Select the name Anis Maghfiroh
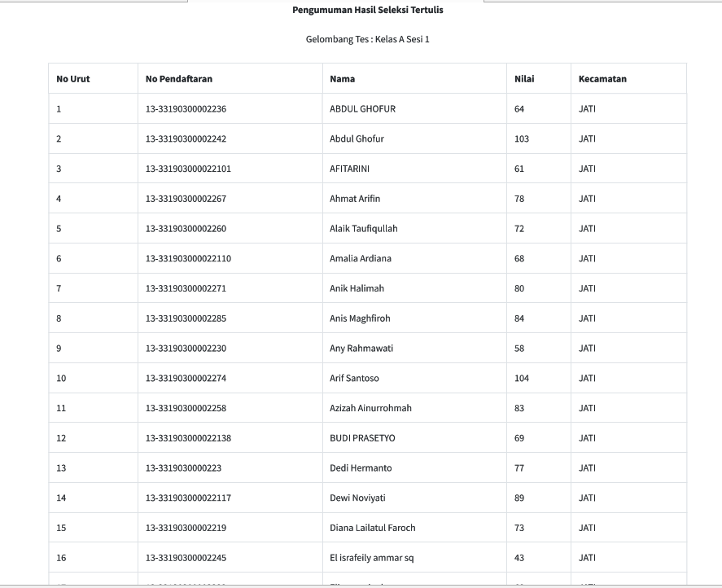The image size is (722, 588). [360, 318]
